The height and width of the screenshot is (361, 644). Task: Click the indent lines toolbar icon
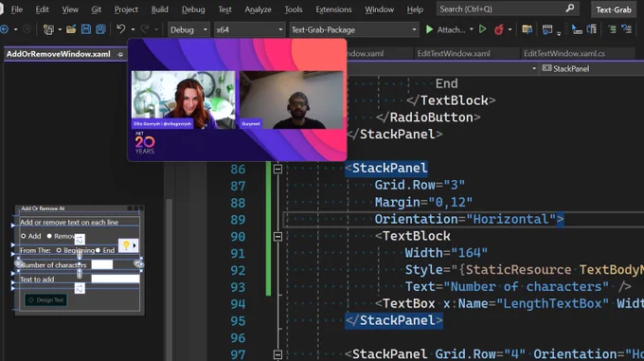[x=612, y=29]
